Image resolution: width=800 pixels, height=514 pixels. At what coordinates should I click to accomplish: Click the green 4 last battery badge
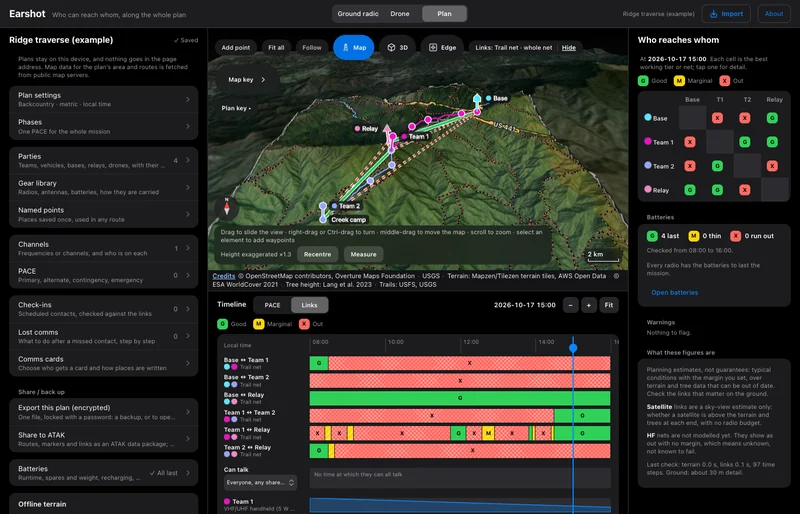coord(652,236)
